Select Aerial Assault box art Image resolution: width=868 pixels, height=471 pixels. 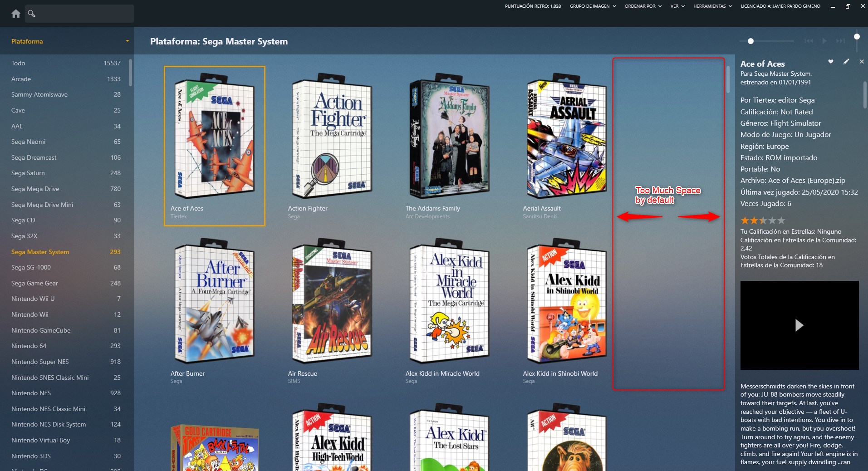(567, 136)
